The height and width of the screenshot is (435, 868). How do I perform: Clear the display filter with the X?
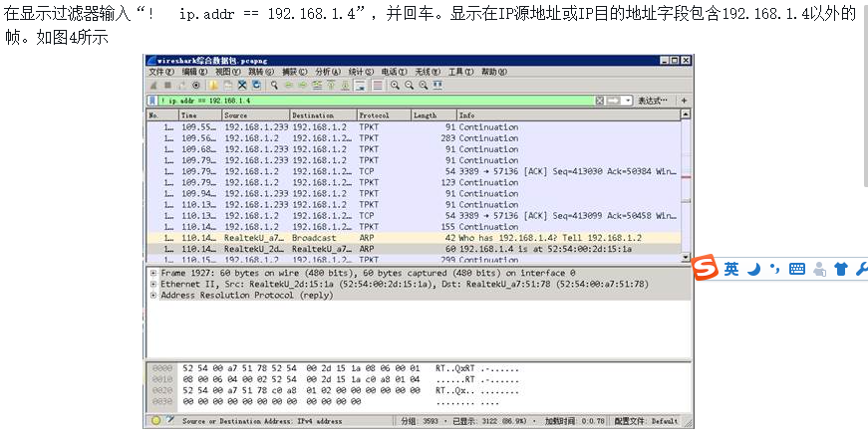(x=600, y=101)
